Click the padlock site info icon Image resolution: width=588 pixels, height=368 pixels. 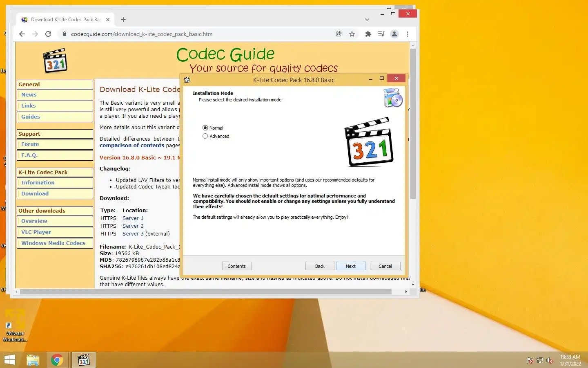tap(64, 34)
